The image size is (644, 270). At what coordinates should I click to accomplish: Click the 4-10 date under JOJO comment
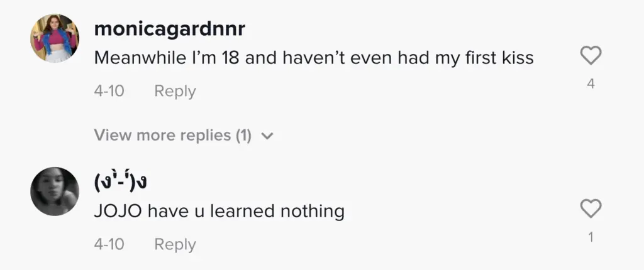pyautogui.click(x=109, y=244)
